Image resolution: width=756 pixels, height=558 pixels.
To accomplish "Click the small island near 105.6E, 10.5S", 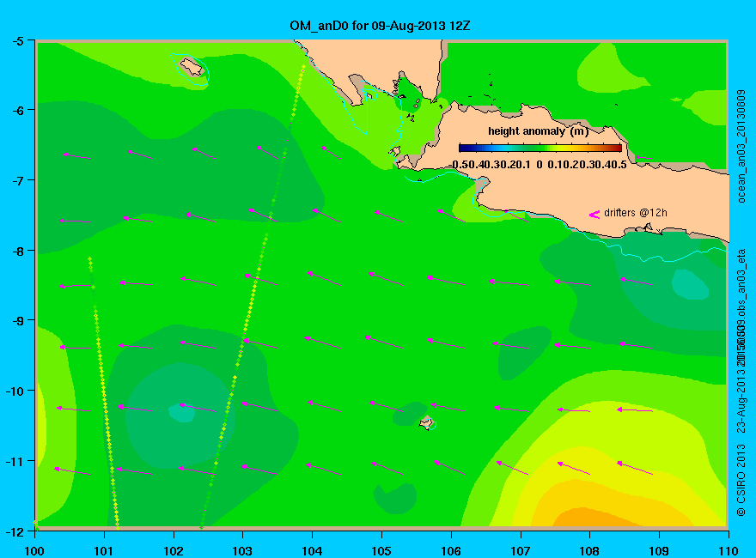I will [x=426, y=423].
